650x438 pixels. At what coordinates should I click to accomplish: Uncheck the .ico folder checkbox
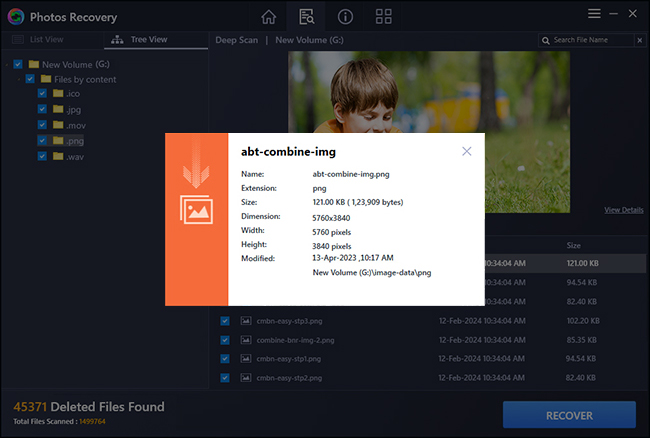point(42,93)
